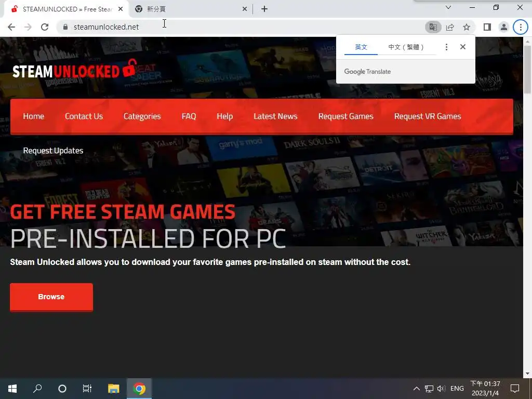Click the Chrome taskbar icon
The image size is (532, 399).
pos(139,389)
